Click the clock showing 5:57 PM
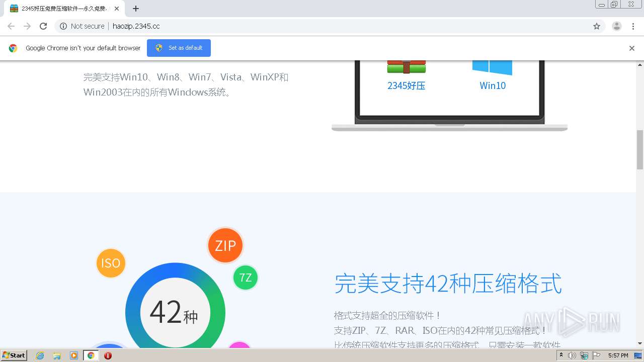 [618, 355]
